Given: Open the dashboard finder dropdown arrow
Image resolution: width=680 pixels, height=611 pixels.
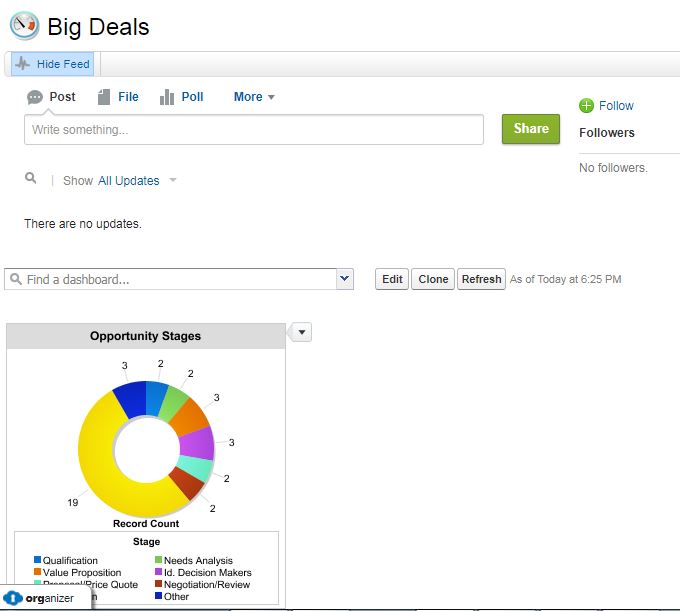Looking at the screenshot, I should tap(345, 280).
